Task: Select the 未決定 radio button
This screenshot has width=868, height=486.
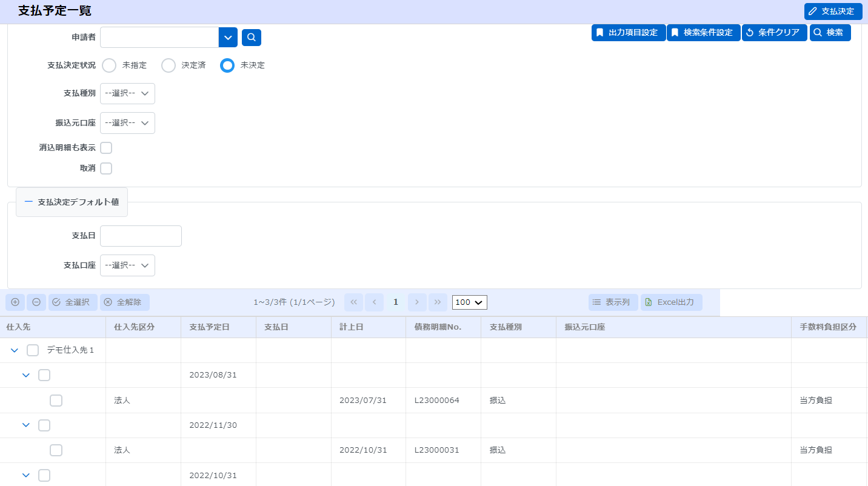Action: [227, 65]
